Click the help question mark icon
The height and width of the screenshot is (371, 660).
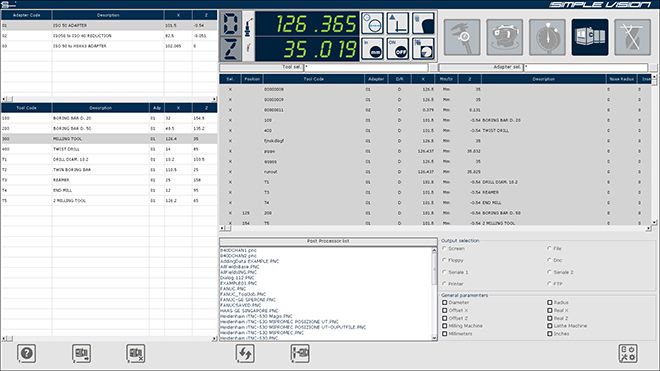[27, 353]
